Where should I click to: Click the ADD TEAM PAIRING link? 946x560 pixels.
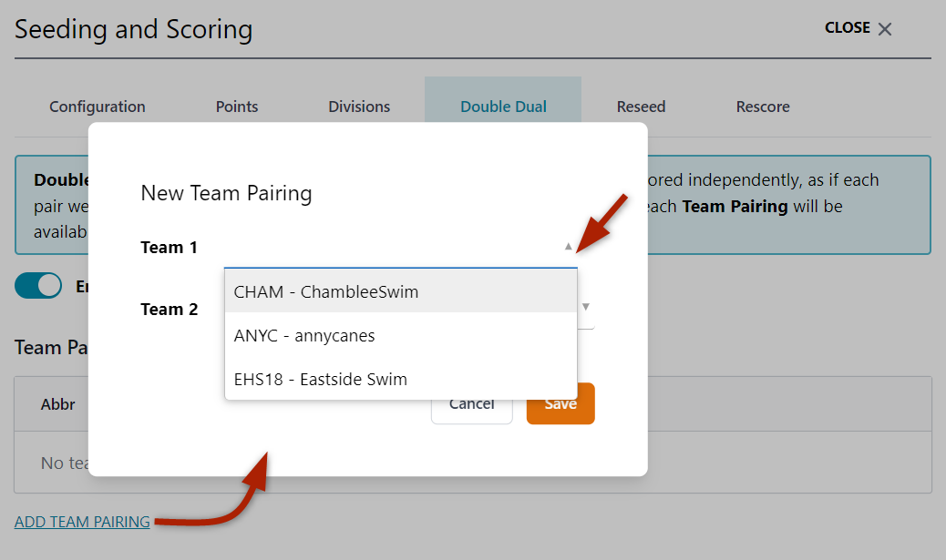(x=81, y=521)
